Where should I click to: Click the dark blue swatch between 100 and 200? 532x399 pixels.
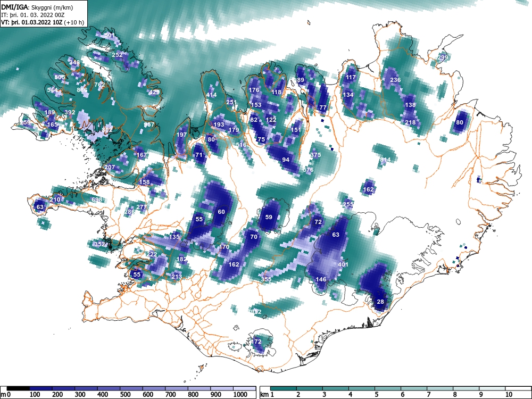click(41, 388)
